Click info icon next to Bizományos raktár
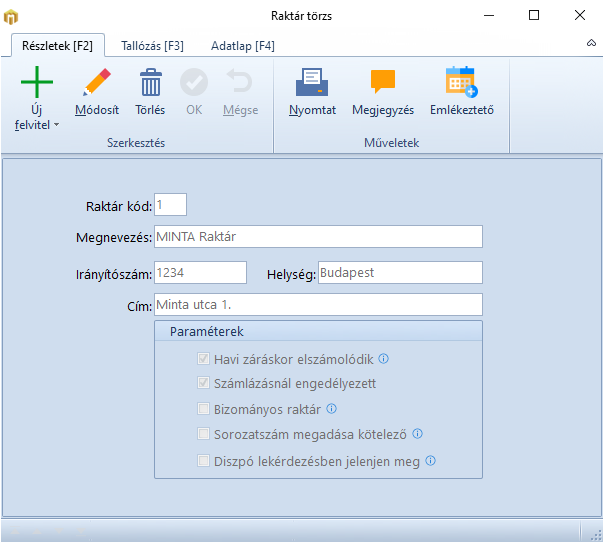 331,409
